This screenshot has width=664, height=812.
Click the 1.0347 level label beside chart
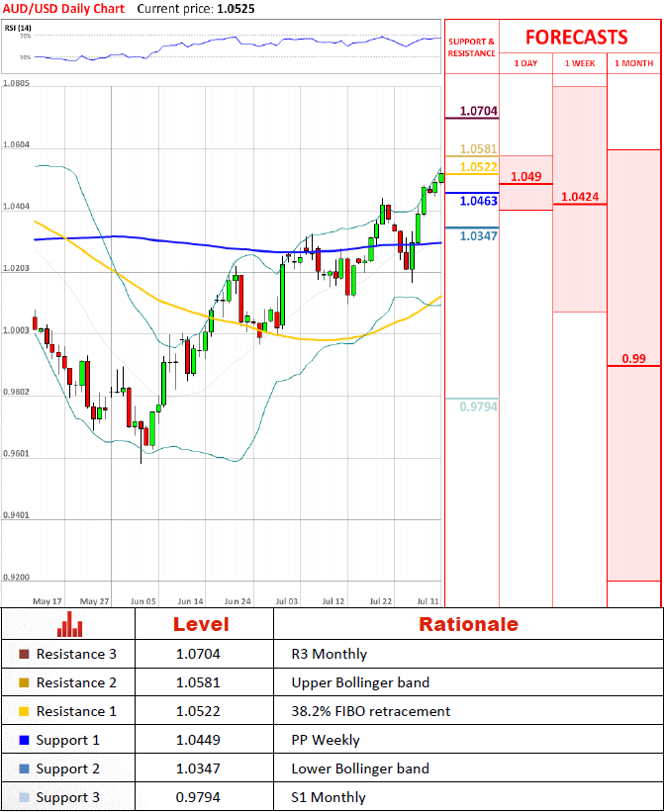click(479, 236)
